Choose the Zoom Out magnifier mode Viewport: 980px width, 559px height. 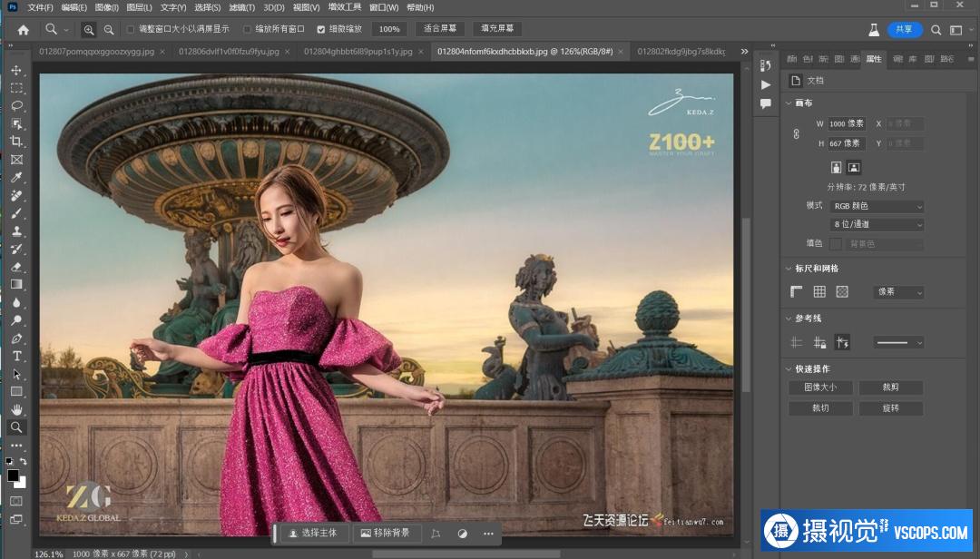109,29
